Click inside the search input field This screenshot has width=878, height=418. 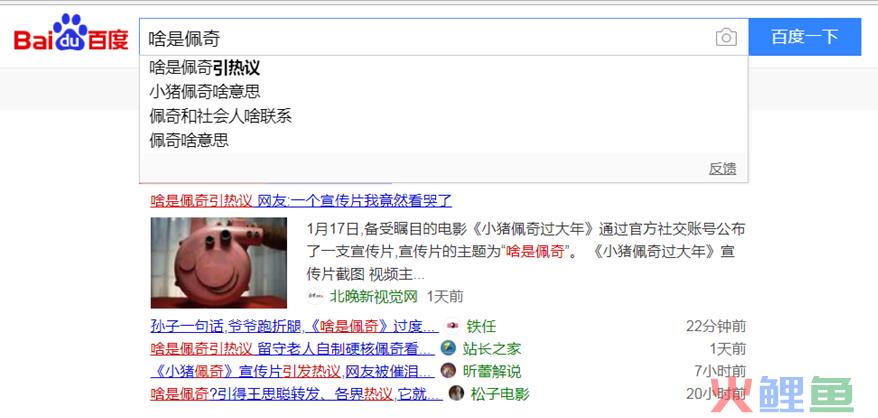click(x=426, y=38)
